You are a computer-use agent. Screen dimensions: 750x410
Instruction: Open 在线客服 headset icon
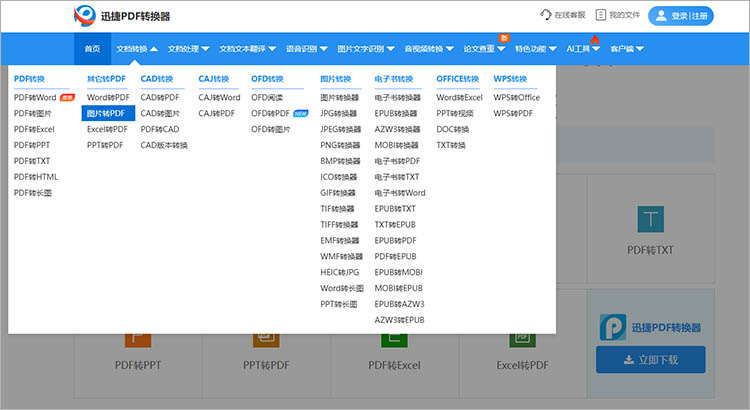coord(546,15)
